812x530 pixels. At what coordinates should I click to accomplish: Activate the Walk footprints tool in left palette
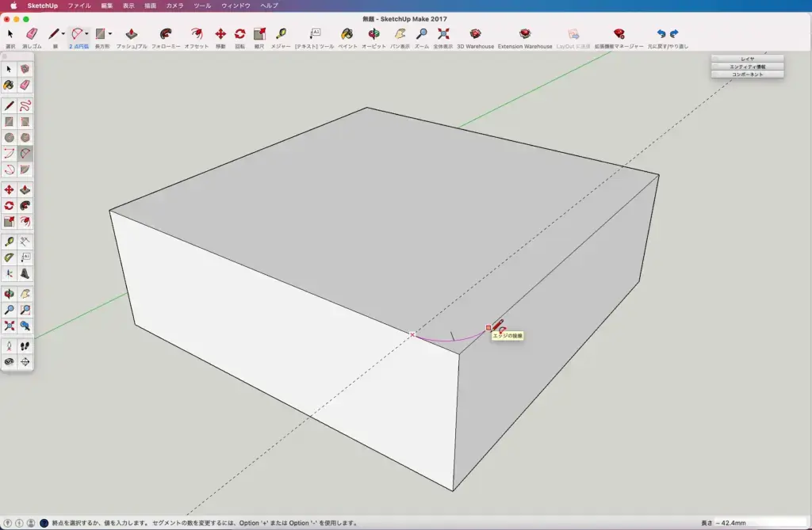pos(25,346)
